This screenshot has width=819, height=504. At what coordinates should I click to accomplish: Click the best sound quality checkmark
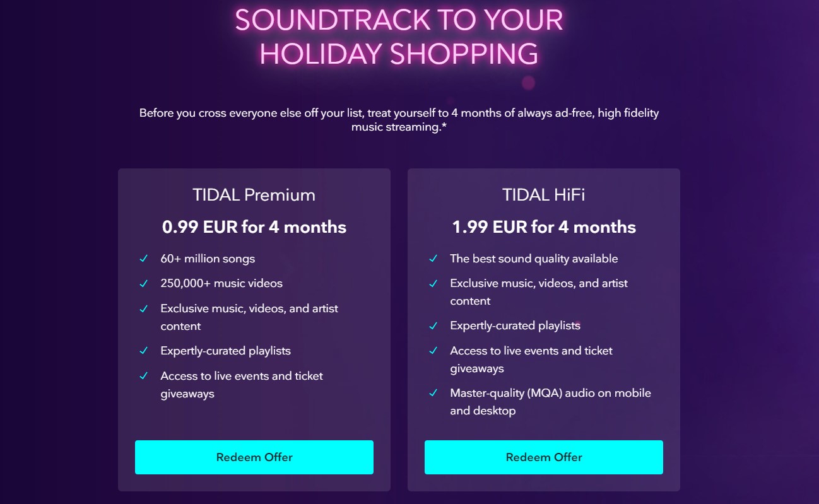[433, 259]
